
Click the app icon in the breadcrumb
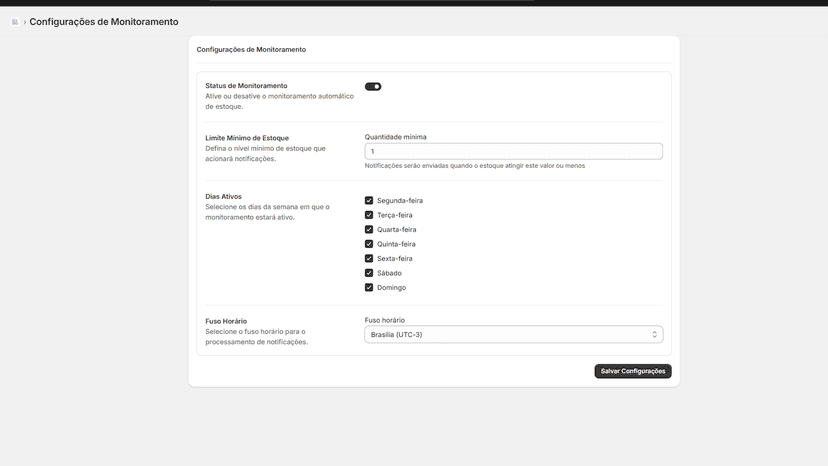[x=15, y=22]
